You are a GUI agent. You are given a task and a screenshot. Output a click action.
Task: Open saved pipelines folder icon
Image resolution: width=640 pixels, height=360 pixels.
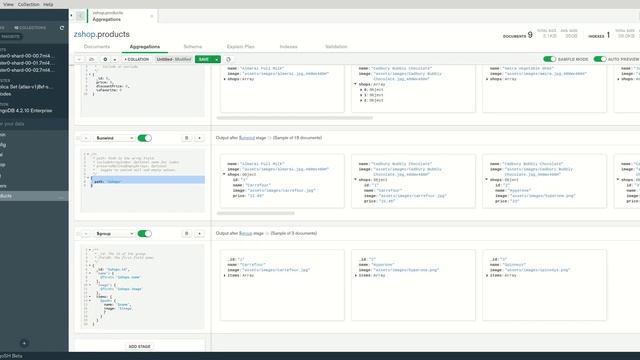click(91, 59)
